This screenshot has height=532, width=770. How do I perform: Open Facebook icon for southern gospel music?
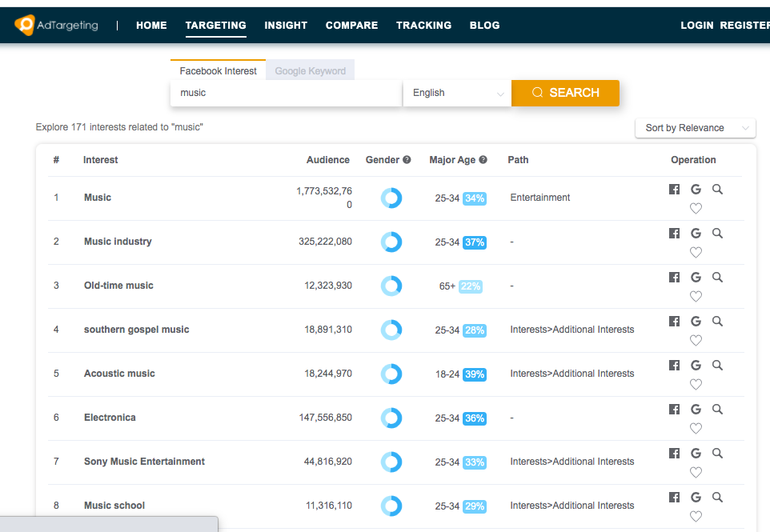pyautogui.click(x=674, y=321)
